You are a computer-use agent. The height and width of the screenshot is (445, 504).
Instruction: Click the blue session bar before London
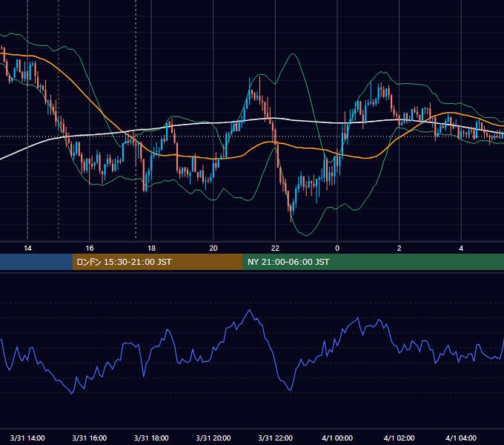pos(36,262)
